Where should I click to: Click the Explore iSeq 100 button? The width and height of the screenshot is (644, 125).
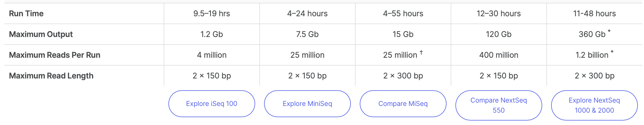click(211, 104)
